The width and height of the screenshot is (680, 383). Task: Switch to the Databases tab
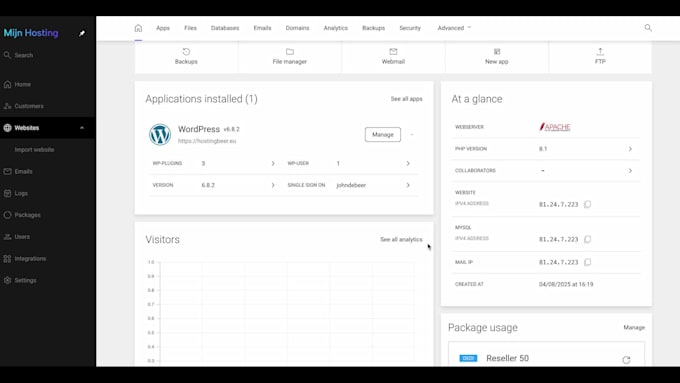225,28
